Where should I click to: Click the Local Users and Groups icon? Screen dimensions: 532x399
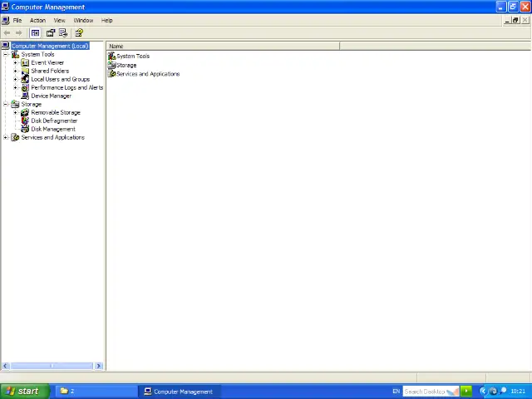25,80
